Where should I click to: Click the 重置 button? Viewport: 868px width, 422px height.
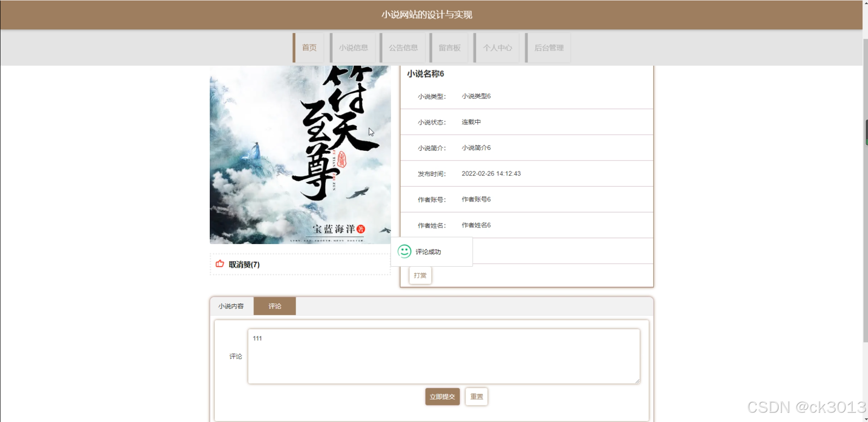477,397
